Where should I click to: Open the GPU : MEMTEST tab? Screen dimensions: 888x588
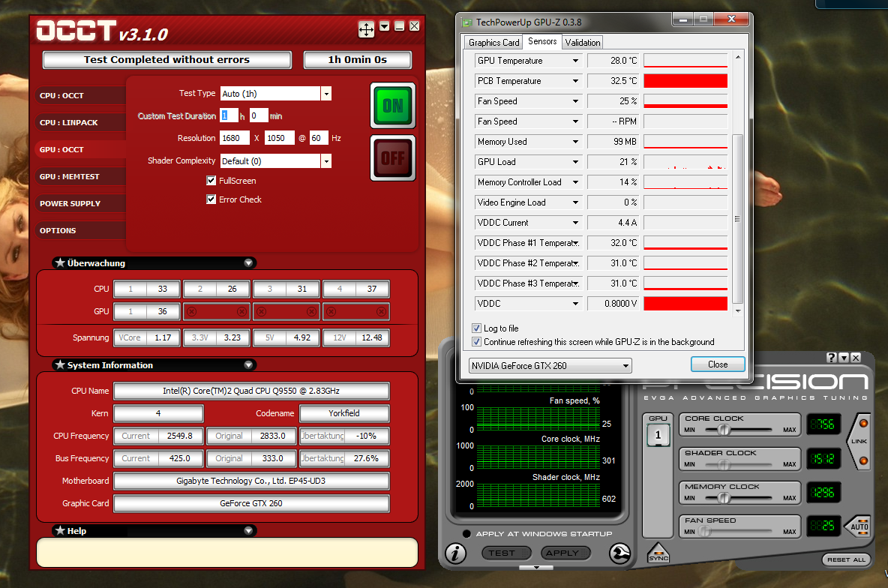[82, 176]
